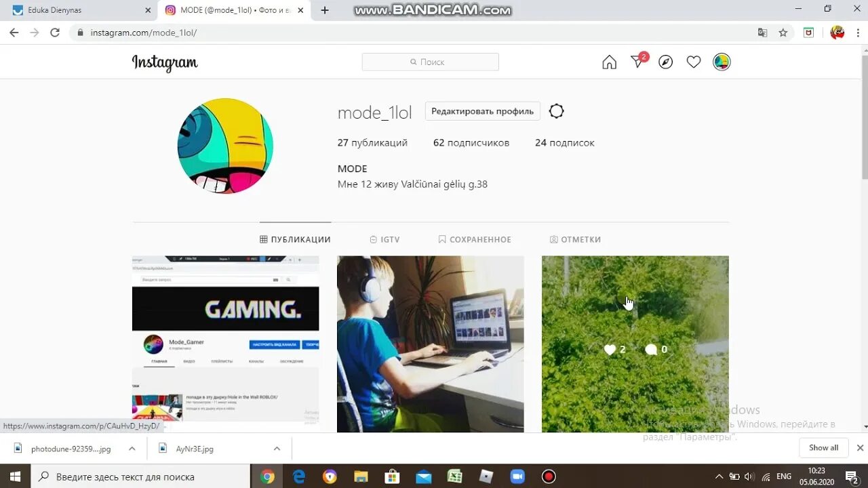Click the address bar URL

click(144, 33)
